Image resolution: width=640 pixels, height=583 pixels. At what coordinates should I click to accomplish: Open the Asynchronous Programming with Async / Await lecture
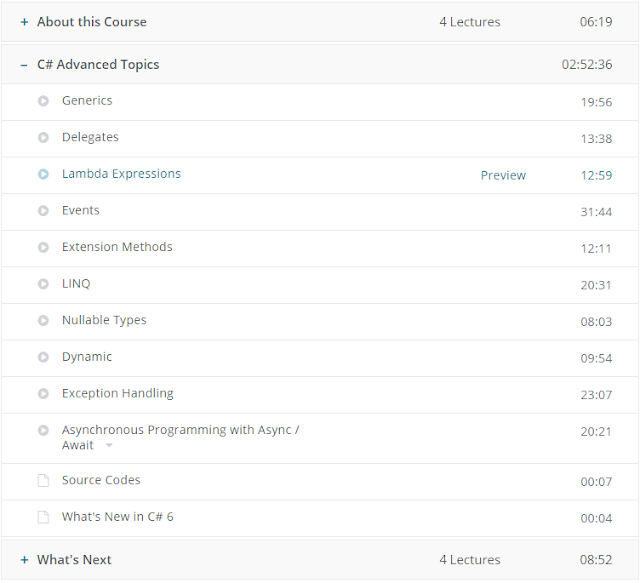(x=180, y=430)
